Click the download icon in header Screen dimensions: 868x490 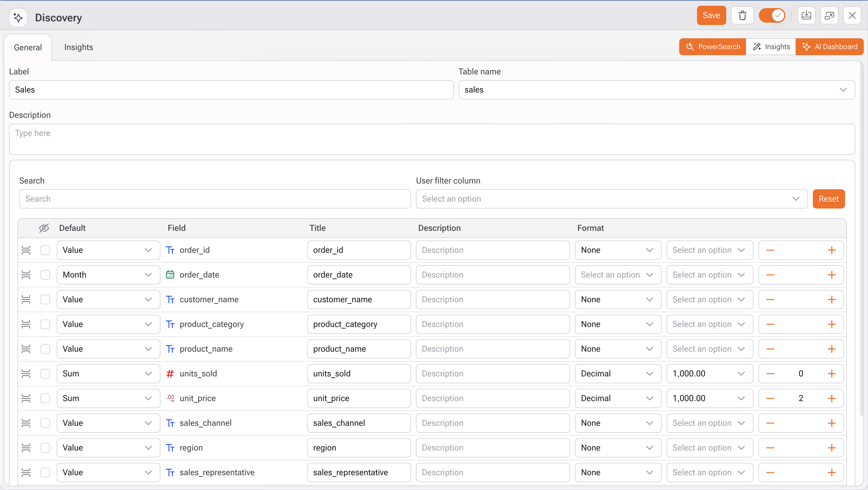(806, 15)
